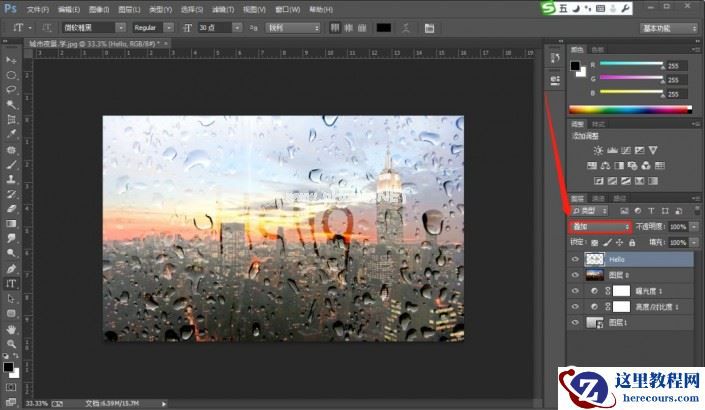Hide the exposure adjustment layer
705x410 pixels.
tap(575, 291)
